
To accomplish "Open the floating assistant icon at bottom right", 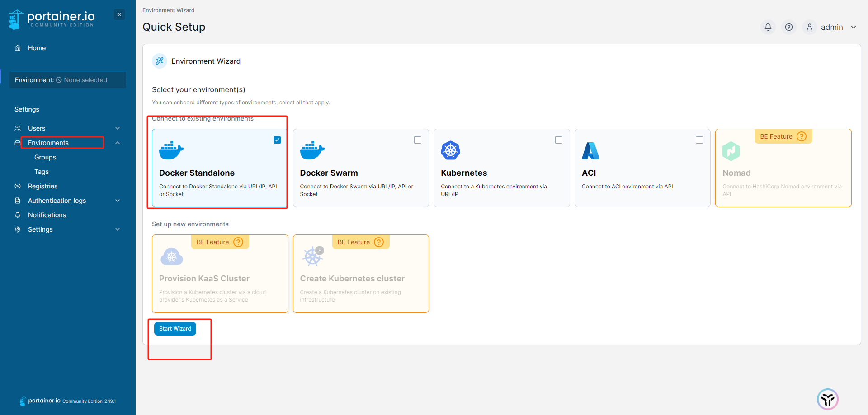I will (828, 399).
